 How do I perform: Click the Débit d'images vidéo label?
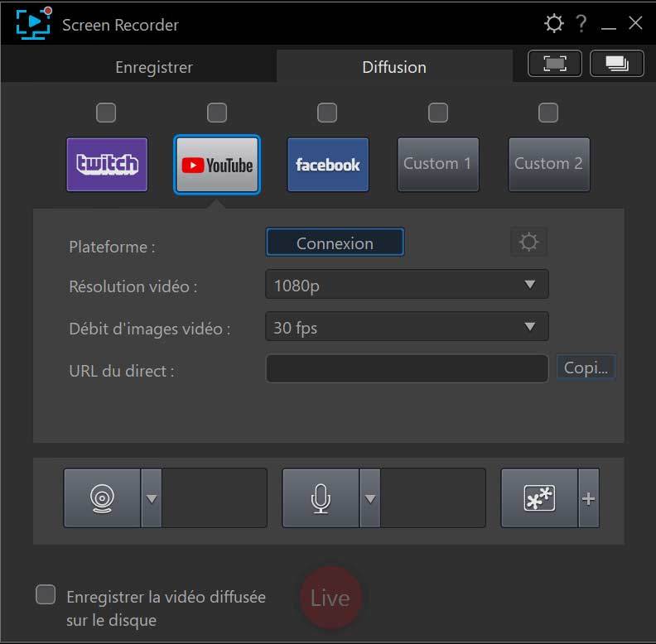coord(150,329)
